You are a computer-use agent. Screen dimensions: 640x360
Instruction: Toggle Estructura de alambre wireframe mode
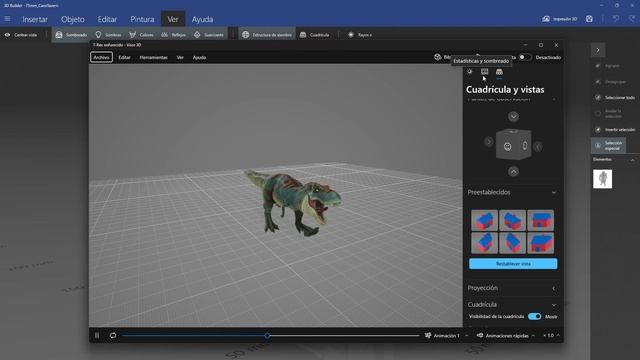(x=267, y=35)
